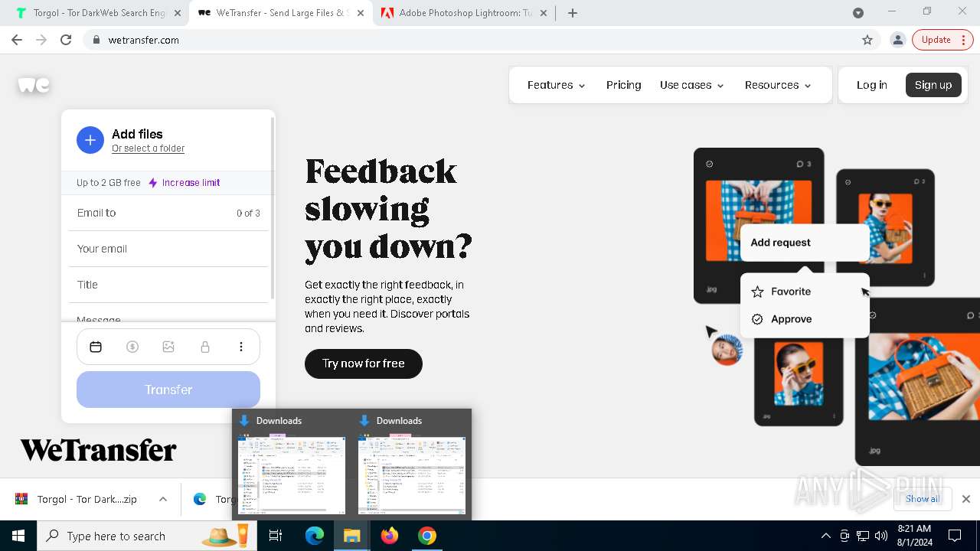Click the volume speaker tray icon

coord(881,536)
